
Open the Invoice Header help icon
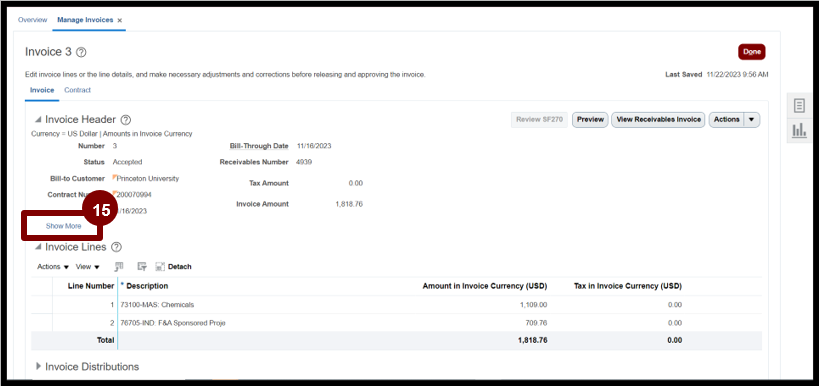pyautogui.click(x=126, y=120)
